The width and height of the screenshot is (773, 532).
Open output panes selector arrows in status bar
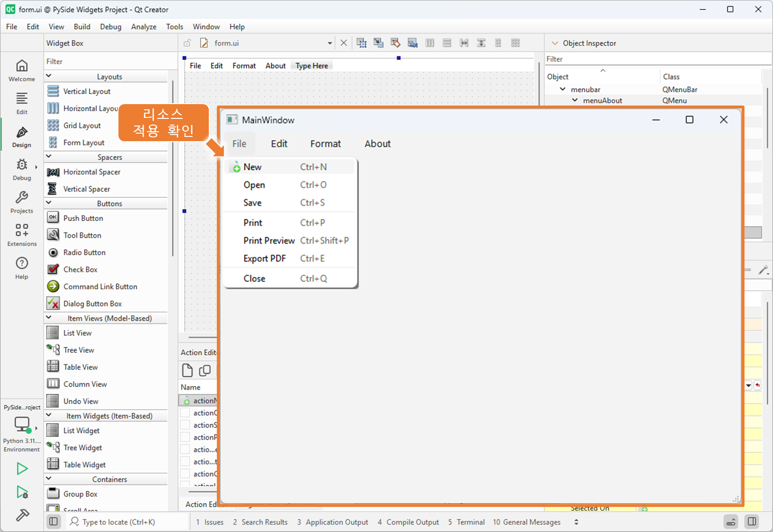[577, 522]
